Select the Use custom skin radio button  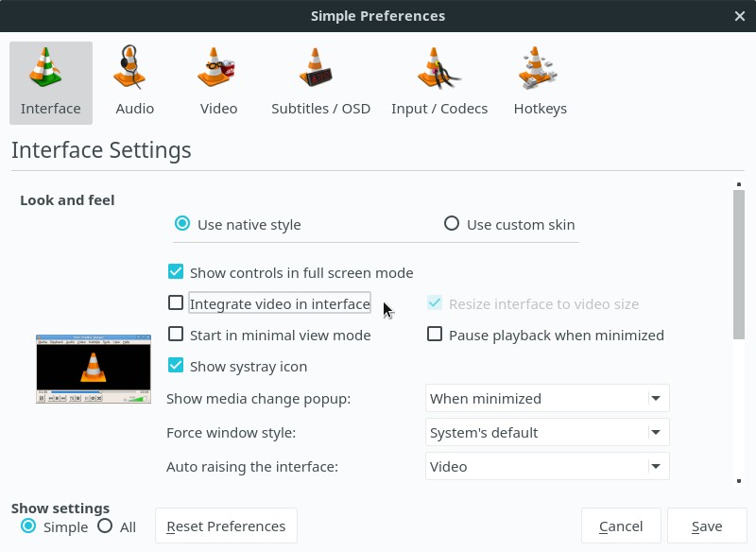coord(452,223)
